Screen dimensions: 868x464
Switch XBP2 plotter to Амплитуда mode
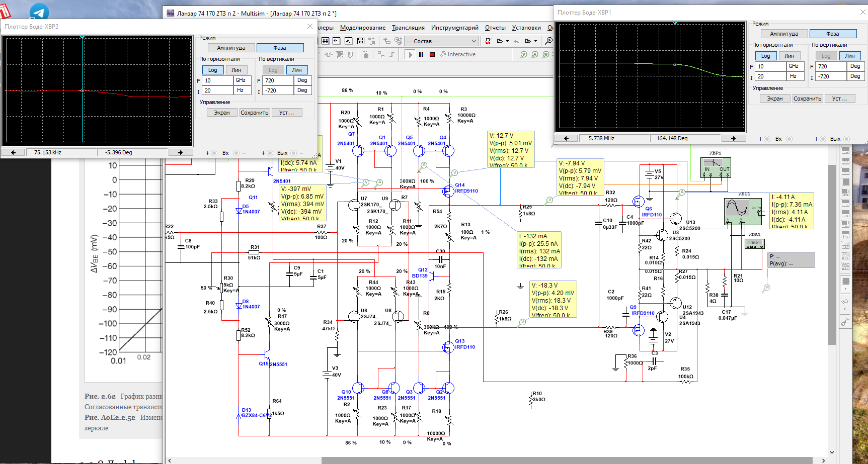click(231, 48)
